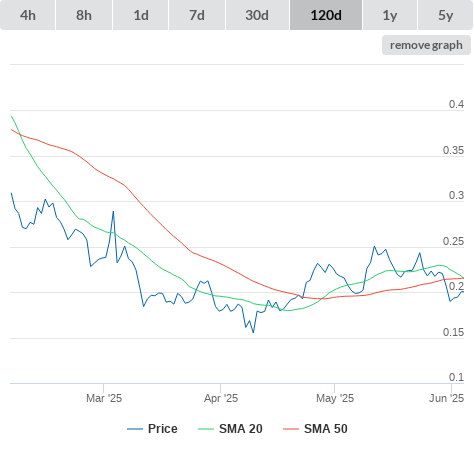Show the 1y price history
Viewport: 474px width, 455px height.
[x=390, y=15]
